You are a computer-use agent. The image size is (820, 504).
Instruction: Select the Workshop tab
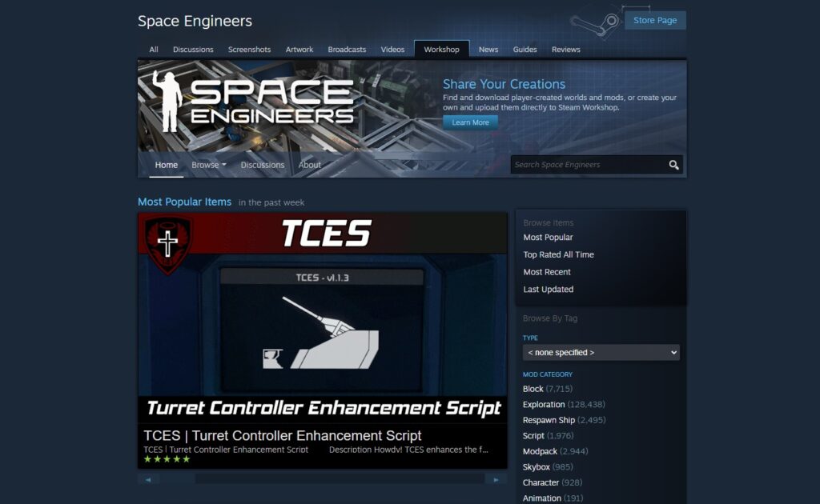442,49
